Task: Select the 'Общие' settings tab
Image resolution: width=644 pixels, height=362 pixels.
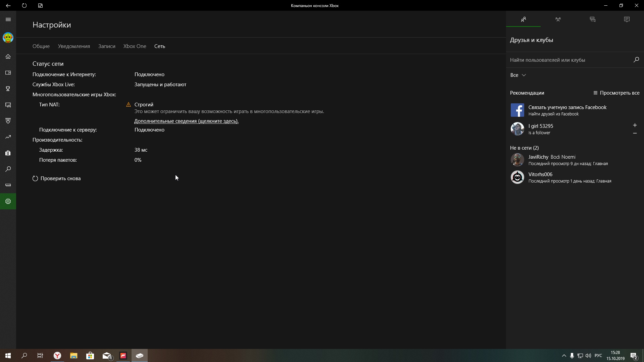Action: 41,46
